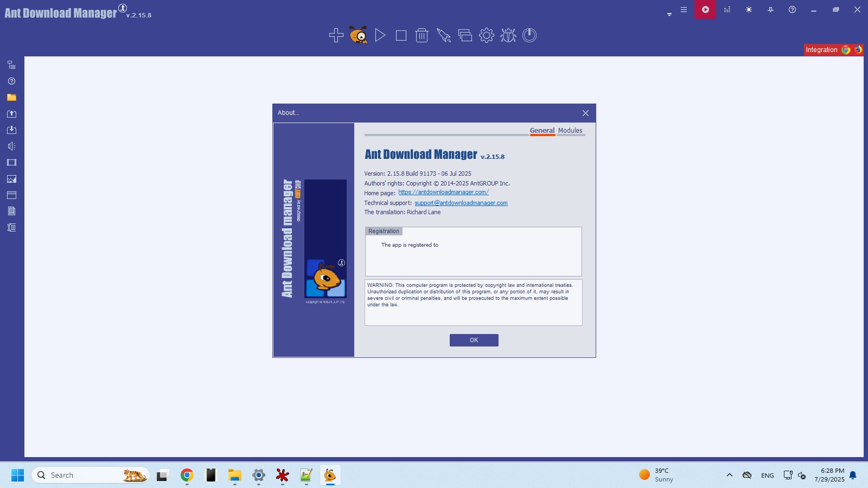Viewport: 868px width, 488px height.
Task: Click the Firefox icon in Integration badge
Action: coord(858,50)
